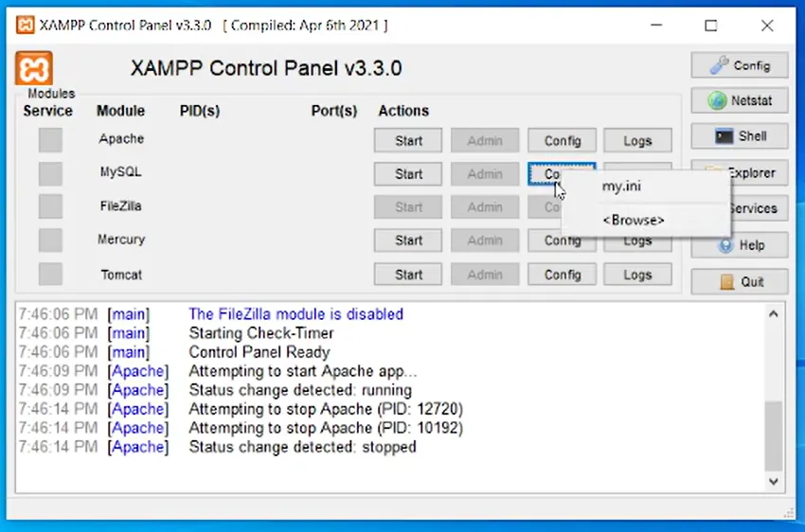
Task: Click 'Status change detected: stopped' line
Action: pos(302,447)
